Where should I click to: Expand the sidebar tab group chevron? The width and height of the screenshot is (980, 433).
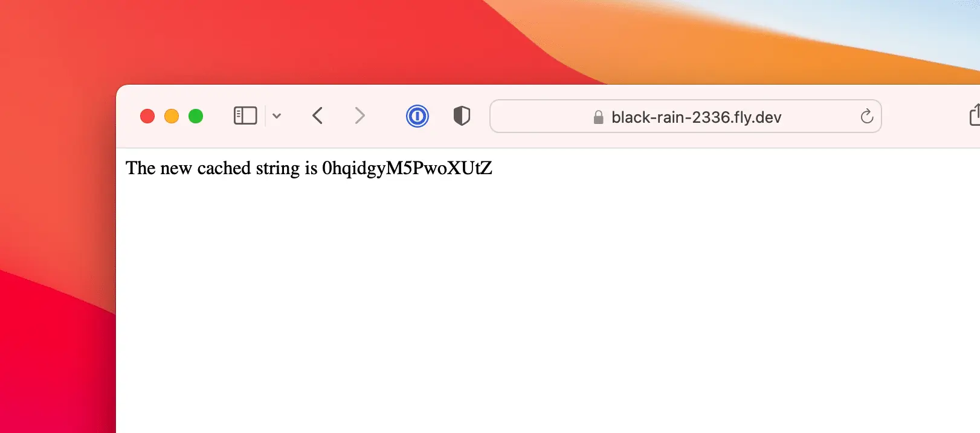(x=277, y=116)
